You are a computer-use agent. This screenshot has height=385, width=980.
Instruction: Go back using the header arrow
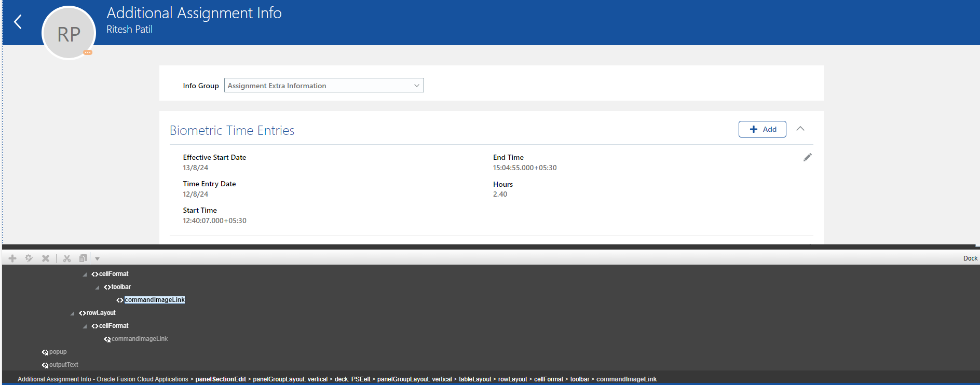(18, 22)
